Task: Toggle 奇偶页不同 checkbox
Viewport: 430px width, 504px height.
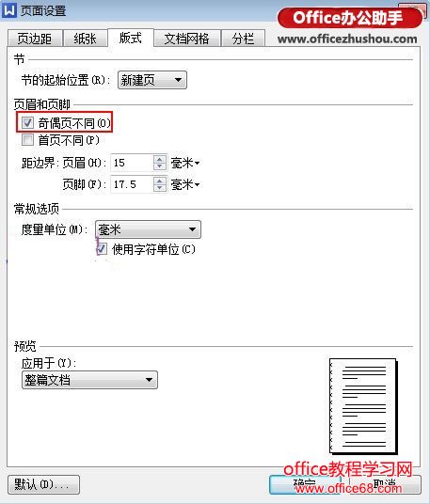Action: coord(27,122)
